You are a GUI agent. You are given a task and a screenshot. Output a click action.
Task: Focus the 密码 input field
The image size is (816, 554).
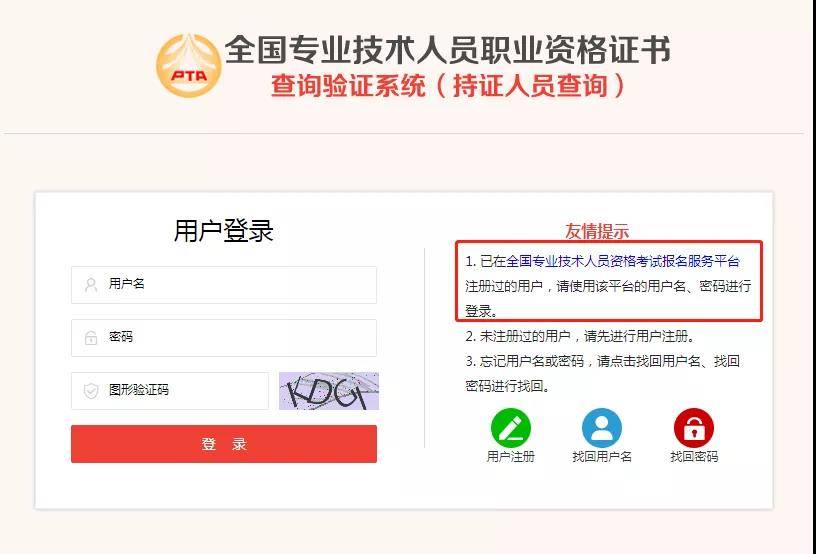pyautogui.click(x=224, y=338)
